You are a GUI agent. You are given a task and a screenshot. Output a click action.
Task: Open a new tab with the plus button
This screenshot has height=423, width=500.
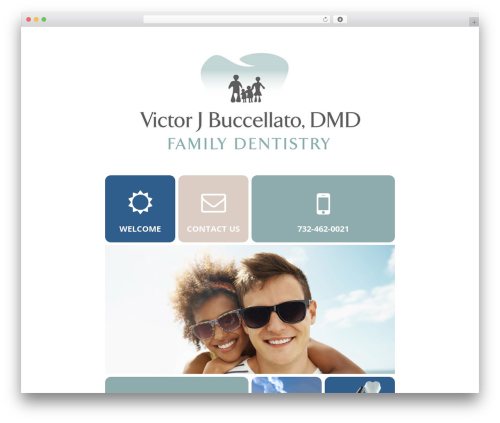tap(474, 22)
